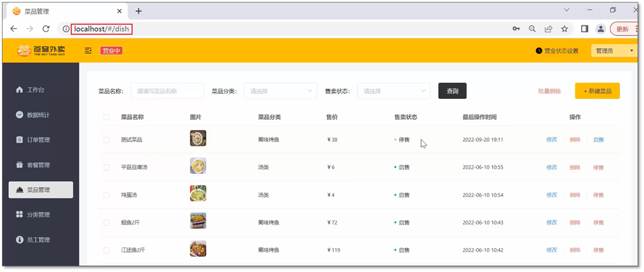Click the 查询 search button

452,91
